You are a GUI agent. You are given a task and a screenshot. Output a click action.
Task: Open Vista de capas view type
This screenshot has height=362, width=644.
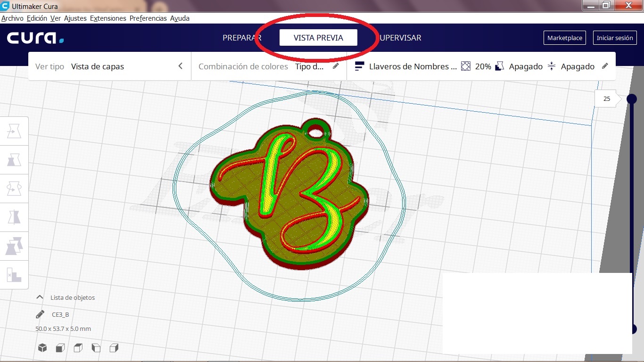[x=109, y=66]
